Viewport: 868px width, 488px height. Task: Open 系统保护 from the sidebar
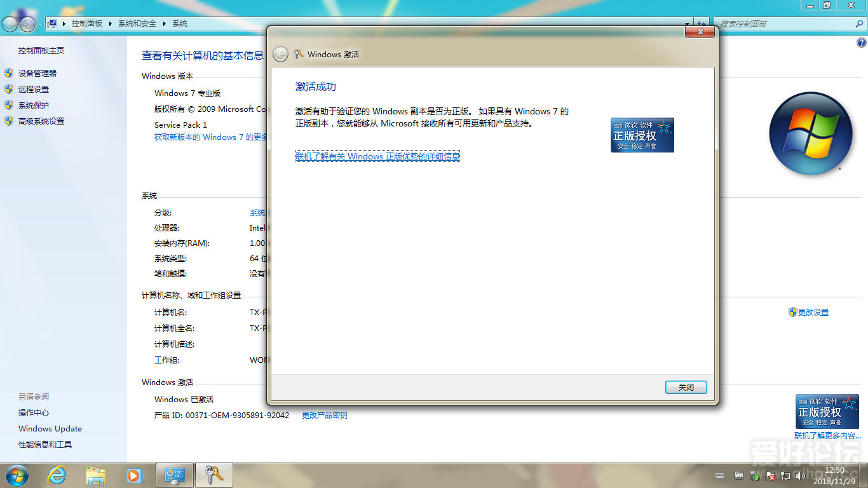pyautogui.click(x=34, y=105)
